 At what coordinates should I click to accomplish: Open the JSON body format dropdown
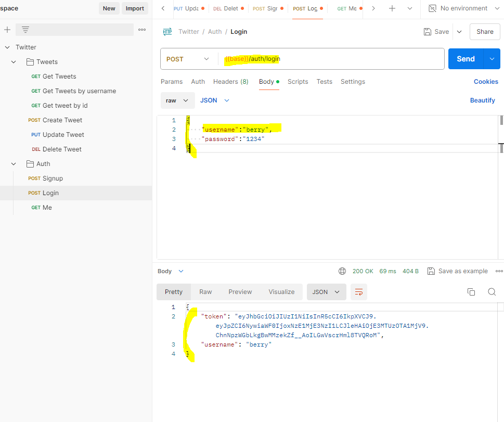pos(215,100)
